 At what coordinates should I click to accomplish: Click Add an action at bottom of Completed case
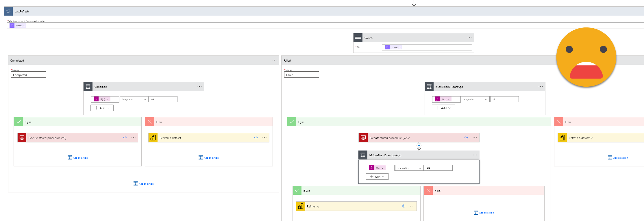tap(144, 184)
